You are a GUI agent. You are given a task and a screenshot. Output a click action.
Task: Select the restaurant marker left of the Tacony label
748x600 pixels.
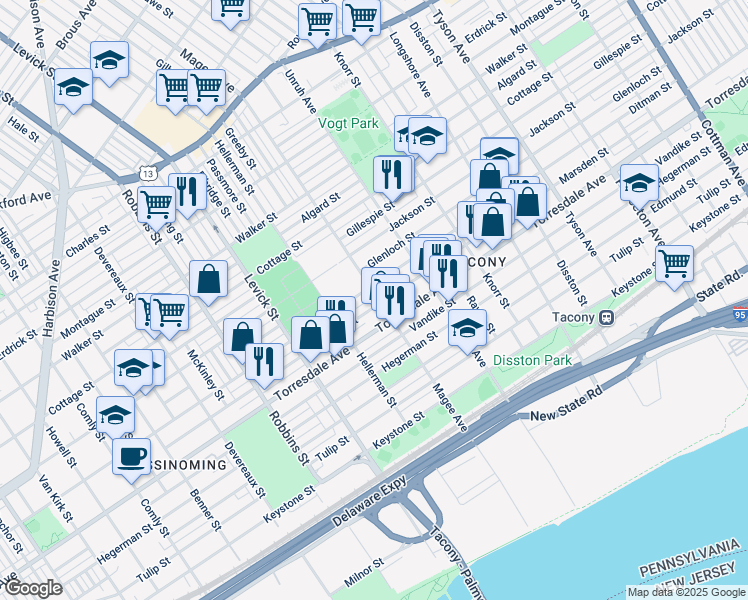pyautogui.click(x=448, y=274)
